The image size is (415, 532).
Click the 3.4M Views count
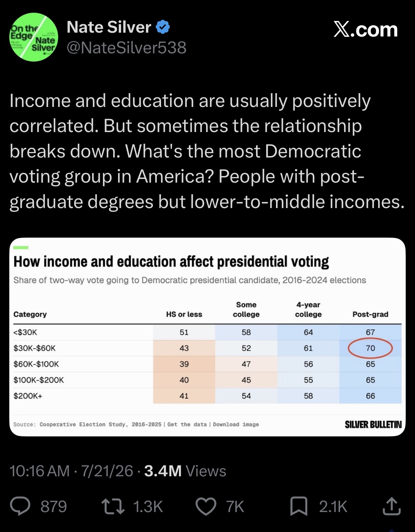pyautogui.click(x=185, y=471)
